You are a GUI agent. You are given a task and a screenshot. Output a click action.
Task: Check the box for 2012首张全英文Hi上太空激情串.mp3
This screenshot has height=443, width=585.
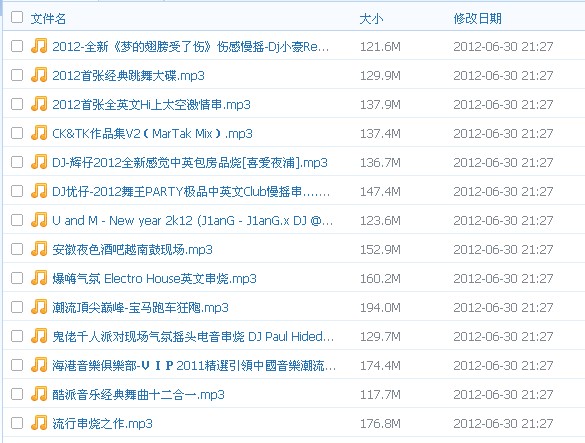(17, 104)
